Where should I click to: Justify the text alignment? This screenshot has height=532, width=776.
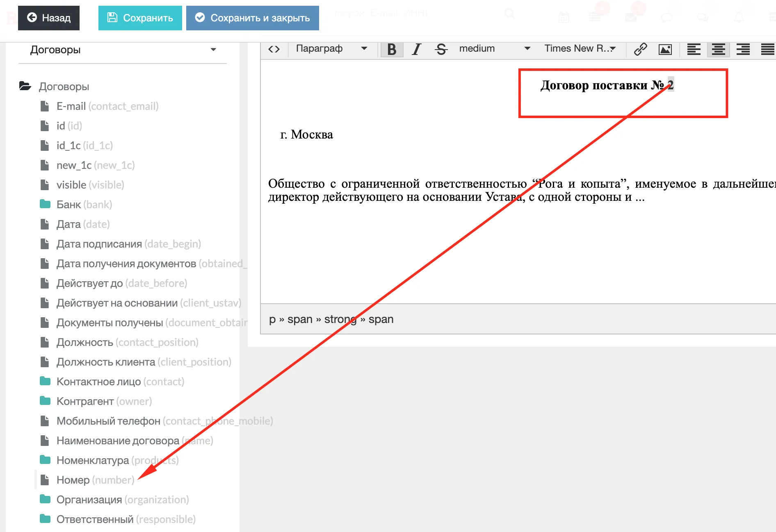tap(767, 49)
